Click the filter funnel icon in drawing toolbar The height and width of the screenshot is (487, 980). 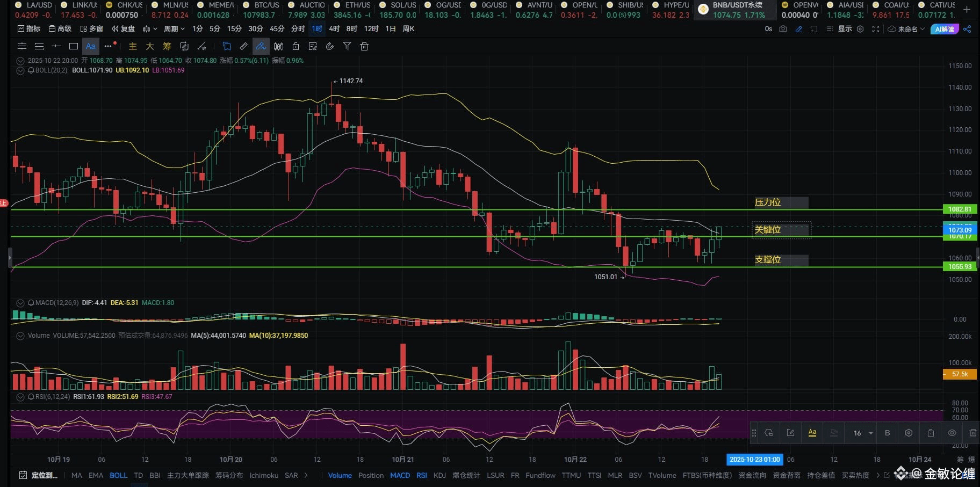[347, 47]
